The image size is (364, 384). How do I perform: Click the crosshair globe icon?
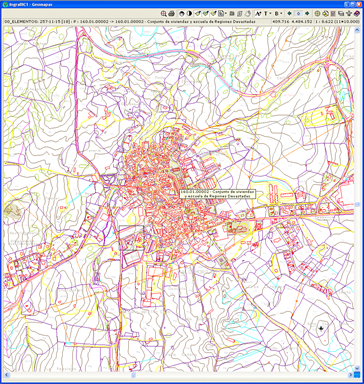tap(318, 14)
